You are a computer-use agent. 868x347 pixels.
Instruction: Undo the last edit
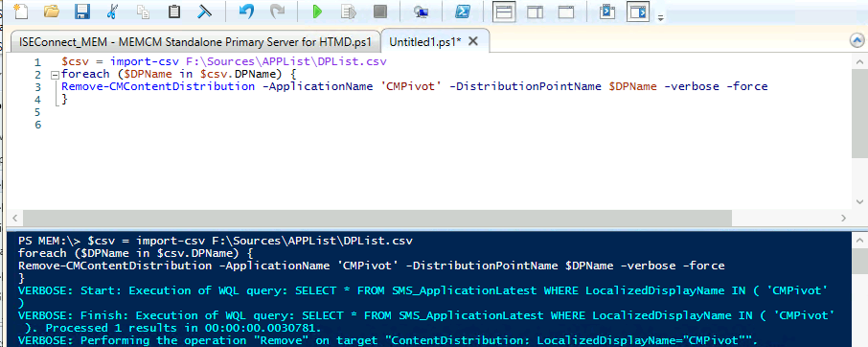246,12
